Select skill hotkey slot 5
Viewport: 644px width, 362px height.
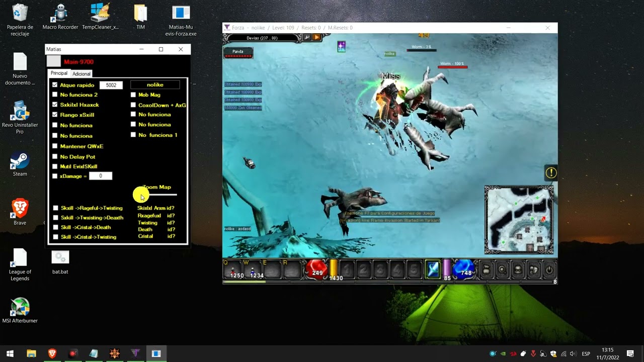click(414, 270)
